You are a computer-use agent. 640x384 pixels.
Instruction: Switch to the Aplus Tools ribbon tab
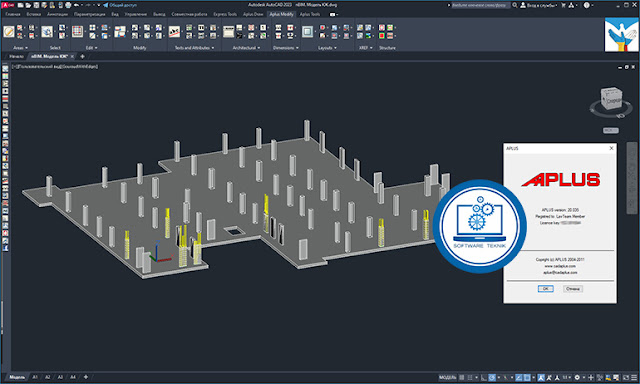[310, 14]
